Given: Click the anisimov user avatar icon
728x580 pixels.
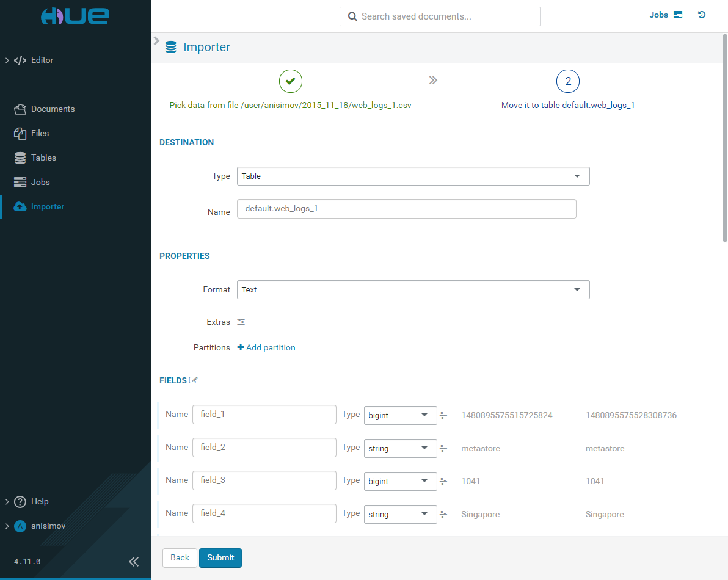Looking at the screenshot, I should tap(20, 526).
